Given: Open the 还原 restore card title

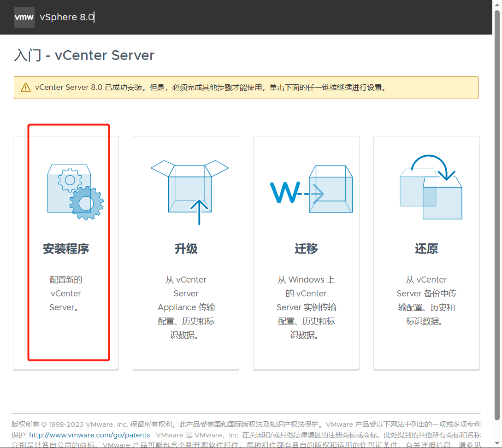Looking at the screenshot, I should click(426, 248).
